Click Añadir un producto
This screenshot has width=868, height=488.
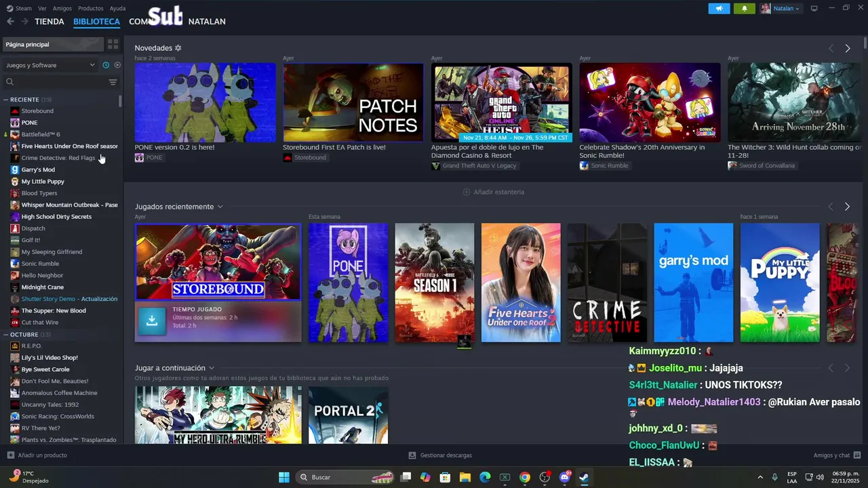[x=37, y=455]
